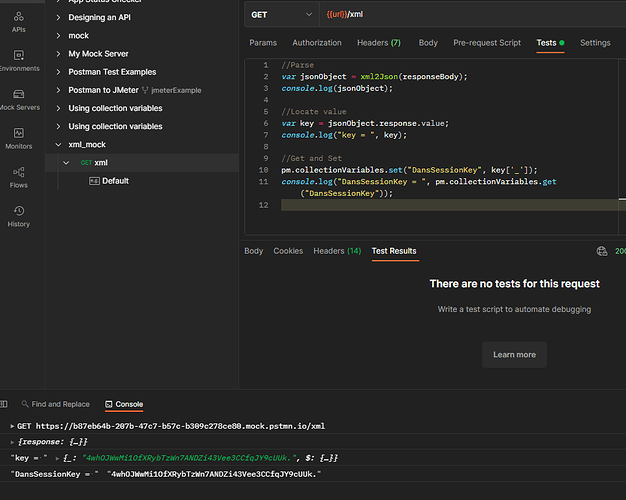Open the Headers (7) request tab

point(379,43)
